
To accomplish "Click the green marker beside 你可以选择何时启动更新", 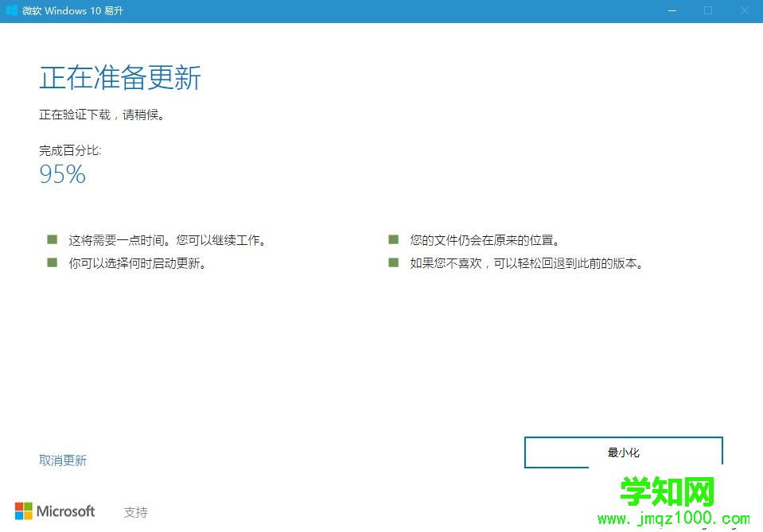I will (x=52, y=262).
